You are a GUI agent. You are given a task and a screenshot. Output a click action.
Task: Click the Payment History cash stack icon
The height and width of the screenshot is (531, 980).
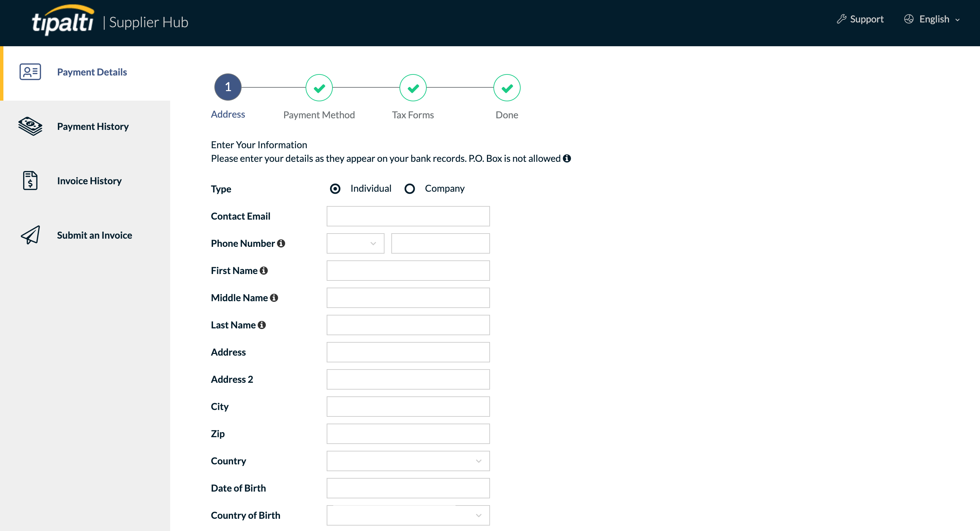30,126
